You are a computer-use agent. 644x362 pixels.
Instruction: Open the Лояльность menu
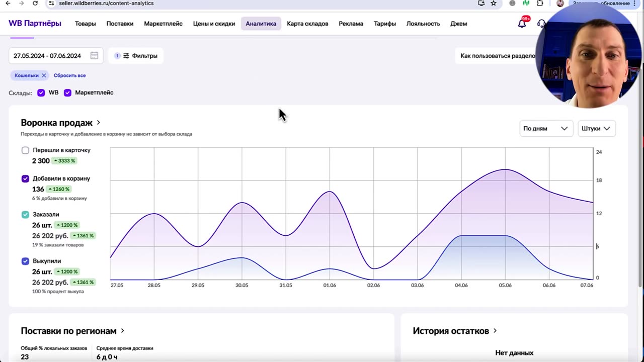pyautogui.click(x=423, y=24)
